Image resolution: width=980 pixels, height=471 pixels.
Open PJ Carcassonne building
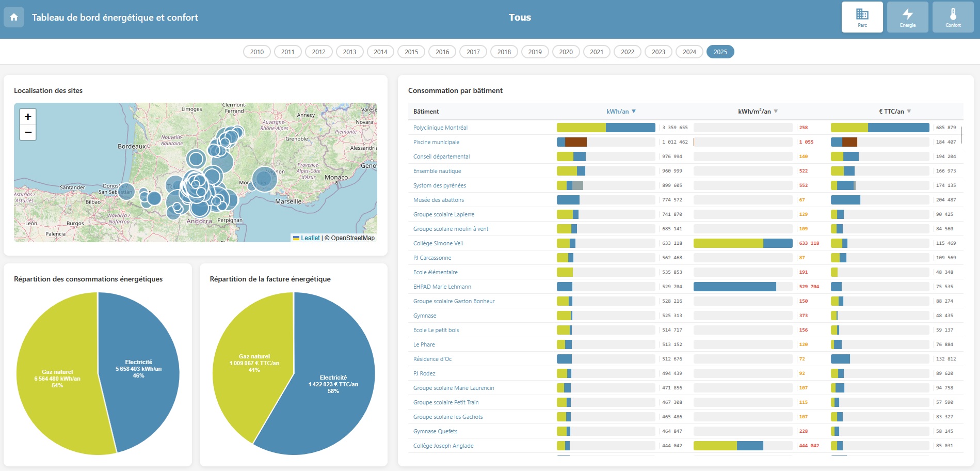click(x=432, y=258)
